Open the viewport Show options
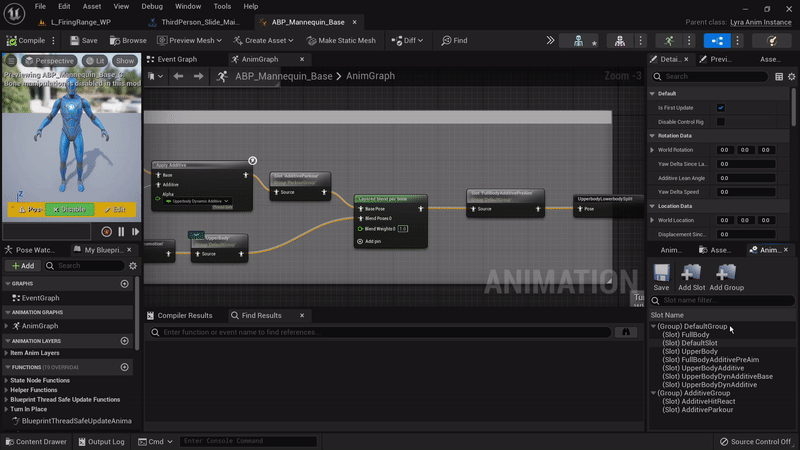The image size is (800, 450). [x=125, y=61]
